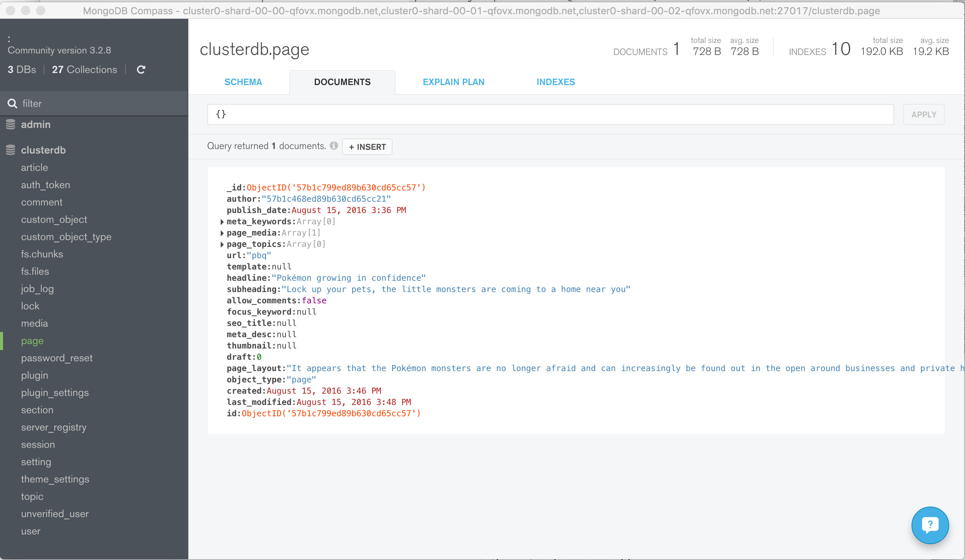Click the publish_date value
The height and width of the screenshot is (560, 965).
click(x=349, y=210)
